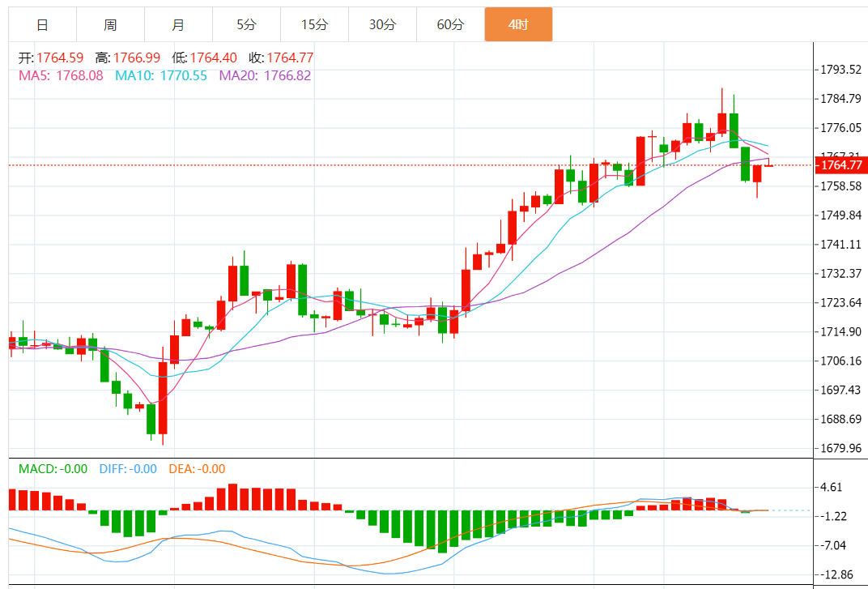
Task: Click the 开: 1764.59 open price value
Action: [51, 58]
